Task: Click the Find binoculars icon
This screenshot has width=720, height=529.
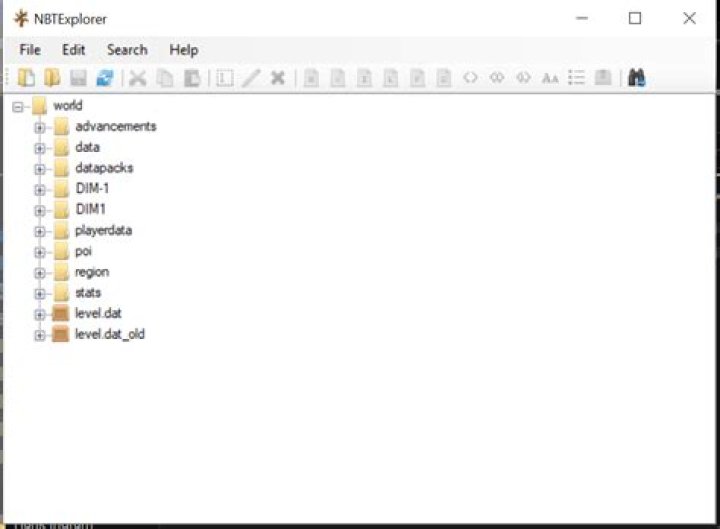Action: [636, 78]
